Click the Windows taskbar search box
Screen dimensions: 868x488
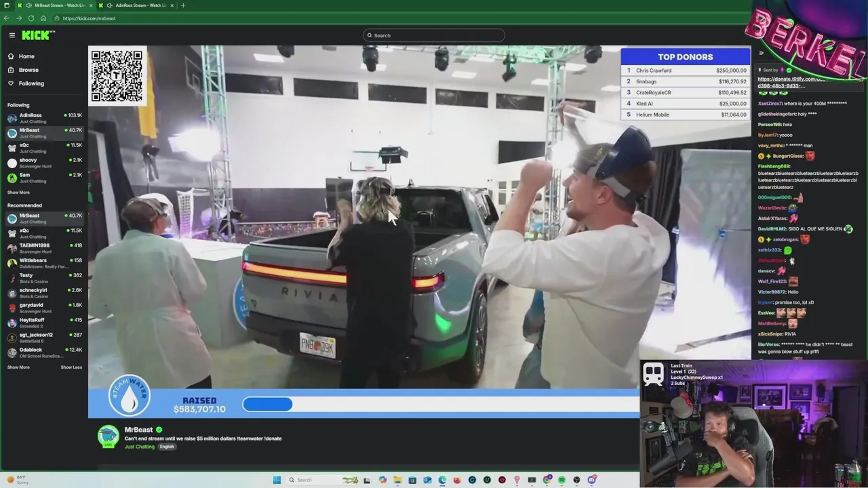[323, 480]
